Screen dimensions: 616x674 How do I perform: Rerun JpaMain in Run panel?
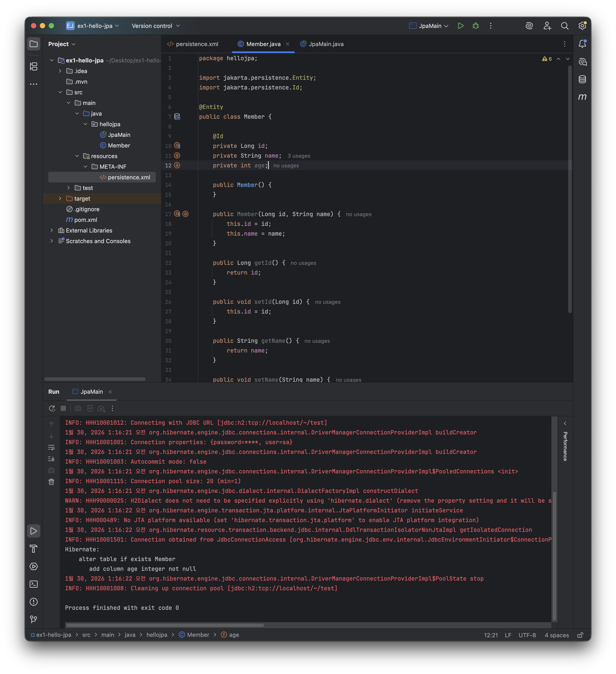[x=52, y=409]
